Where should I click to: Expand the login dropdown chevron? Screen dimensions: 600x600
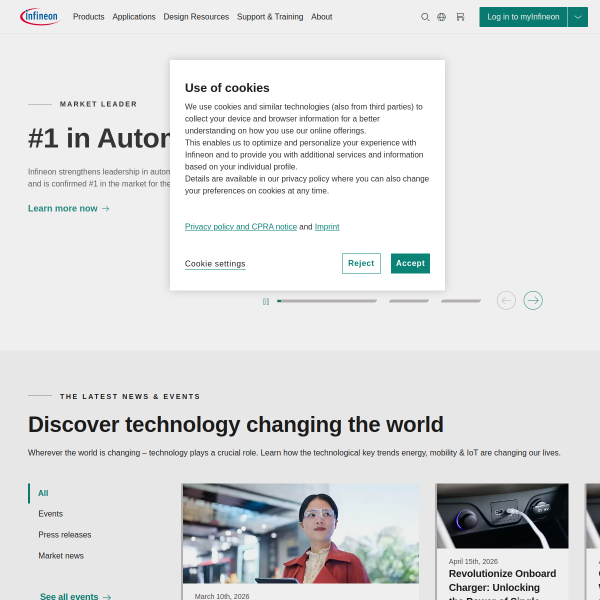[578, 17]
